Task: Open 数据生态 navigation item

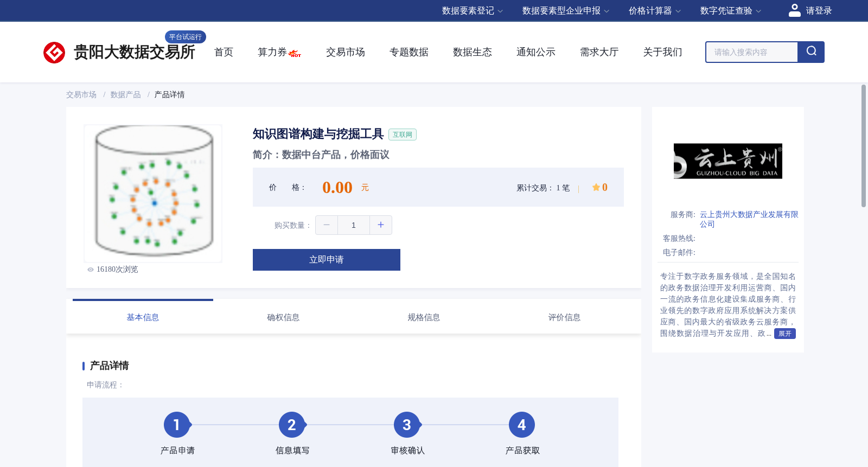Action: [x=473, y=52]
